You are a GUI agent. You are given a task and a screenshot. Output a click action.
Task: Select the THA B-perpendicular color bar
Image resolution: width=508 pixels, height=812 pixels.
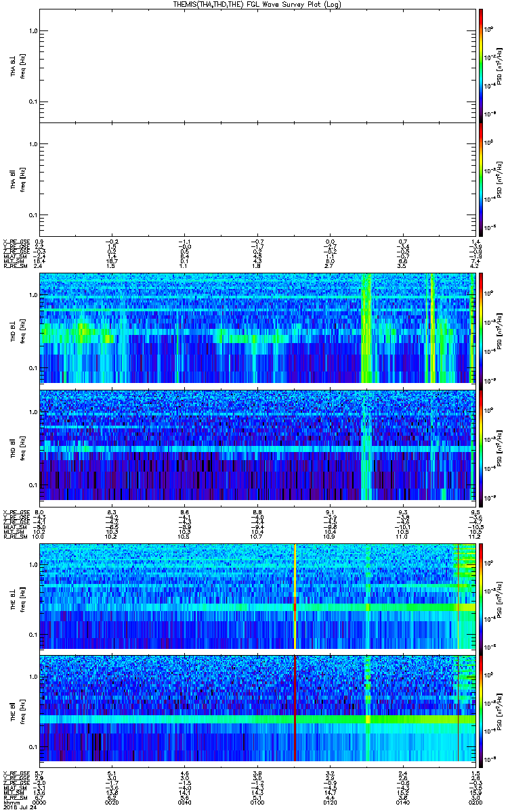click(x=481, y=64)
